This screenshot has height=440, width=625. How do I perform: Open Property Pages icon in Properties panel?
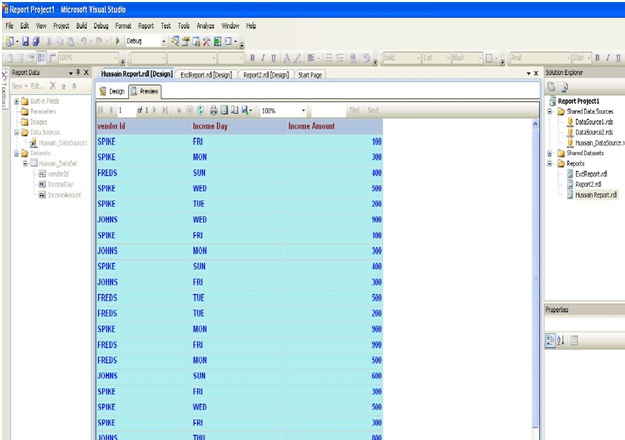[574, 340]
